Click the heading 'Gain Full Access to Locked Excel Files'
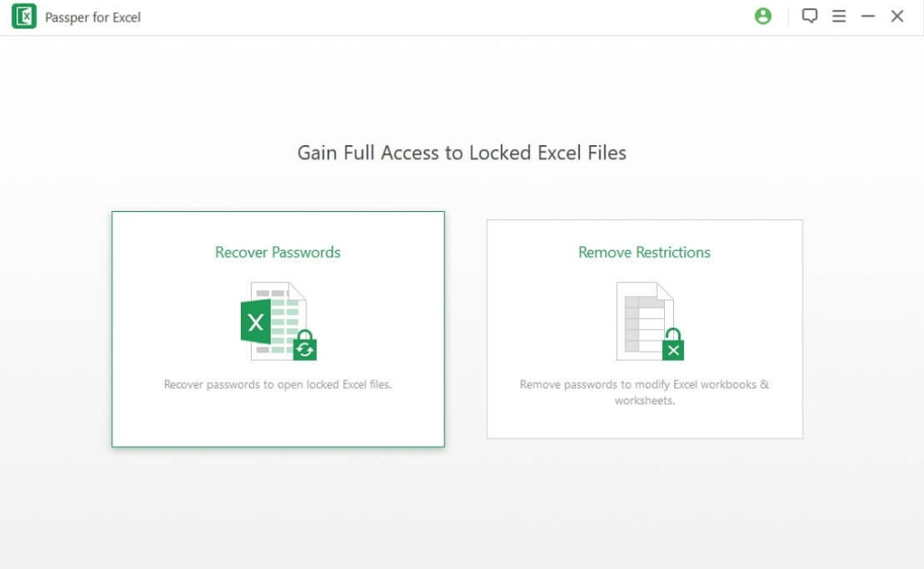 [461, 152]
